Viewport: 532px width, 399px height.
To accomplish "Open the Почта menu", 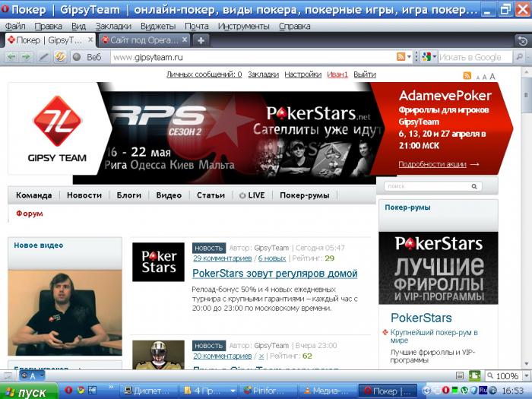I will pyautogui.click(x=197, y=26).
